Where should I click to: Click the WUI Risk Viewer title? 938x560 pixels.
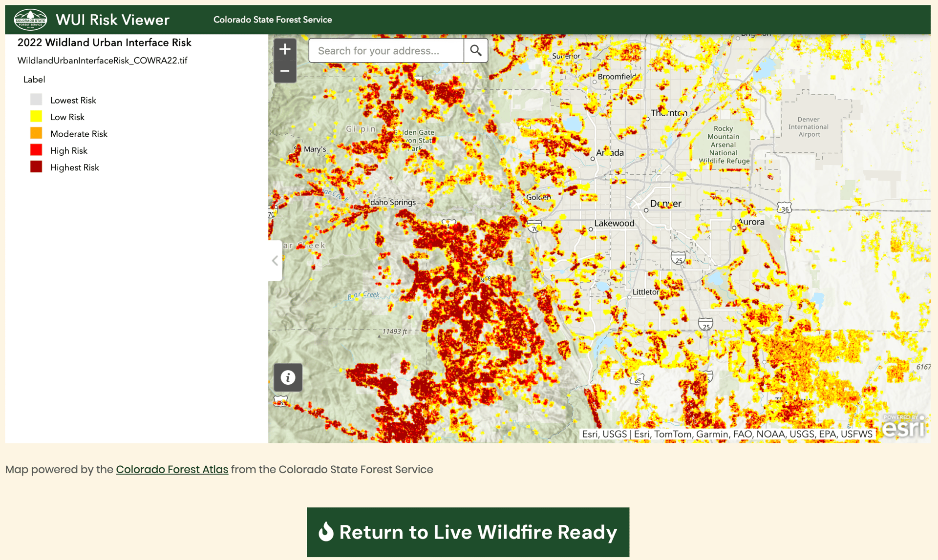tap(112, 20)
